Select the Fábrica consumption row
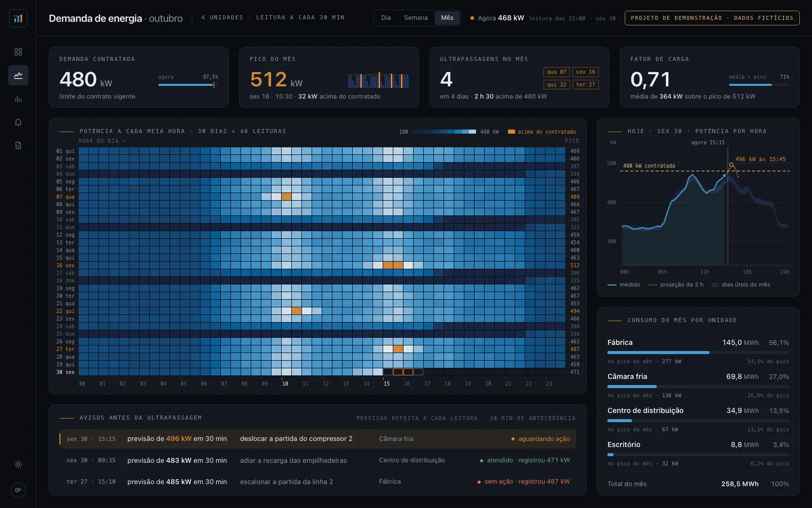Screen dimensions: 812x508 point(698,351)
